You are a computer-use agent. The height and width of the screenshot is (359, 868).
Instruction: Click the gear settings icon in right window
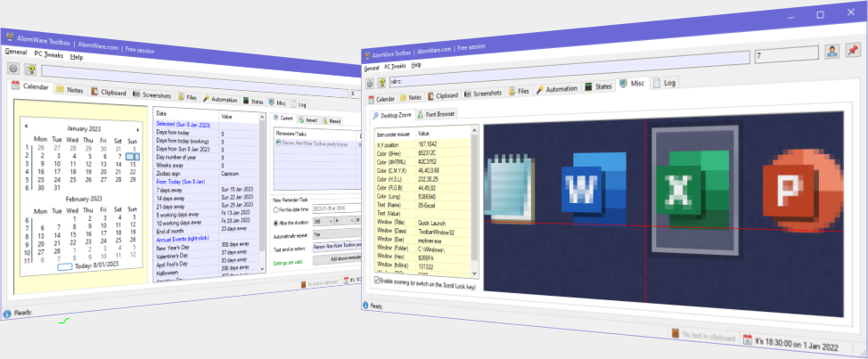point(370,83)
